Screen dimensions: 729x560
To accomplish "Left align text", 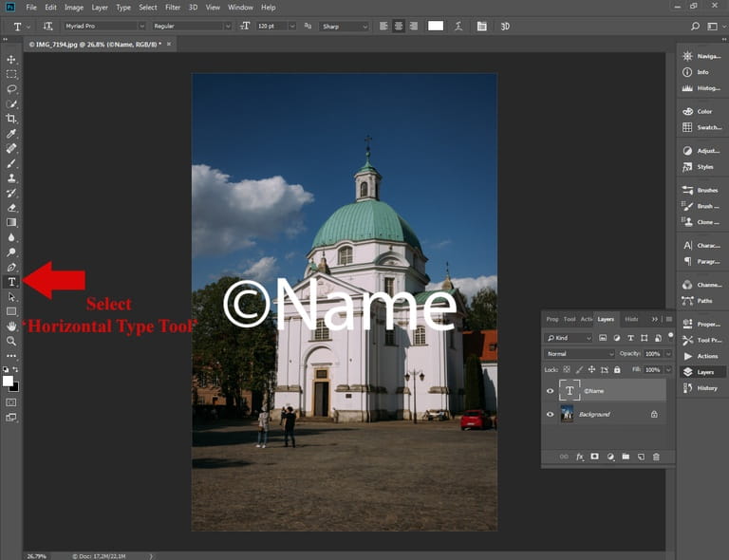I will point(383,26).
